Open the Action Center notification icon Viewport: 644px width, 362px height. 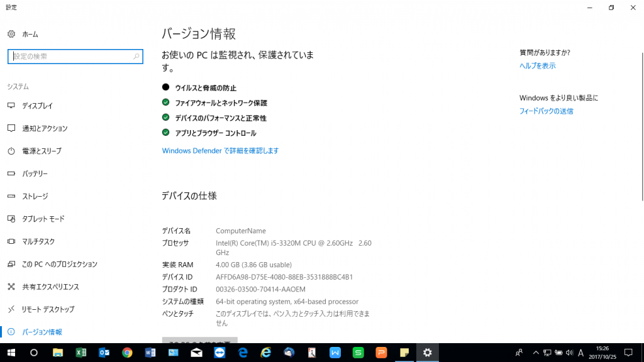[x=628, y=353]
